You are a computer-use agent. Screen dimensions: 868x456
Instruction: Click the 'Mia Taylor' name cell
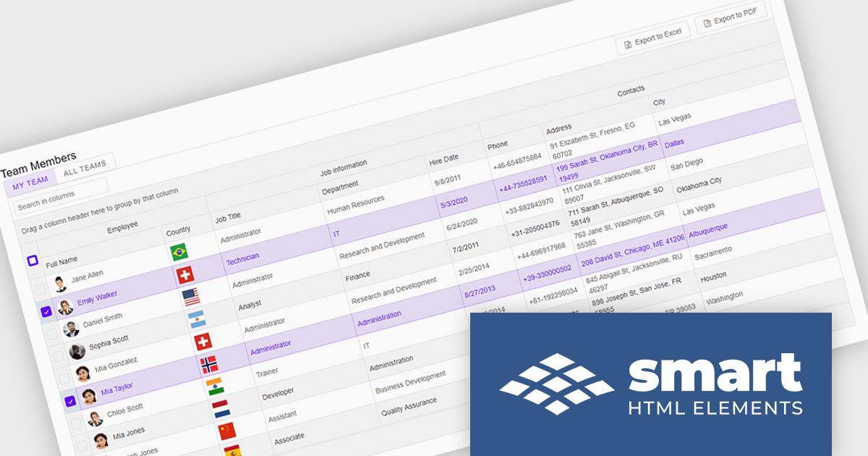[116, 389]
